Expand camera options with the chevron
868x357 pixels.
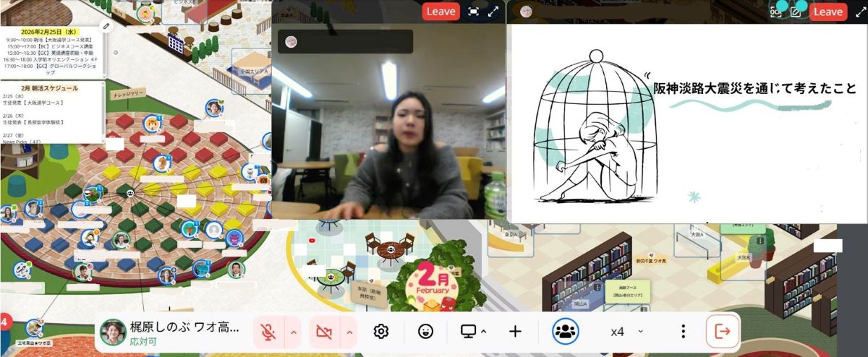349,332
